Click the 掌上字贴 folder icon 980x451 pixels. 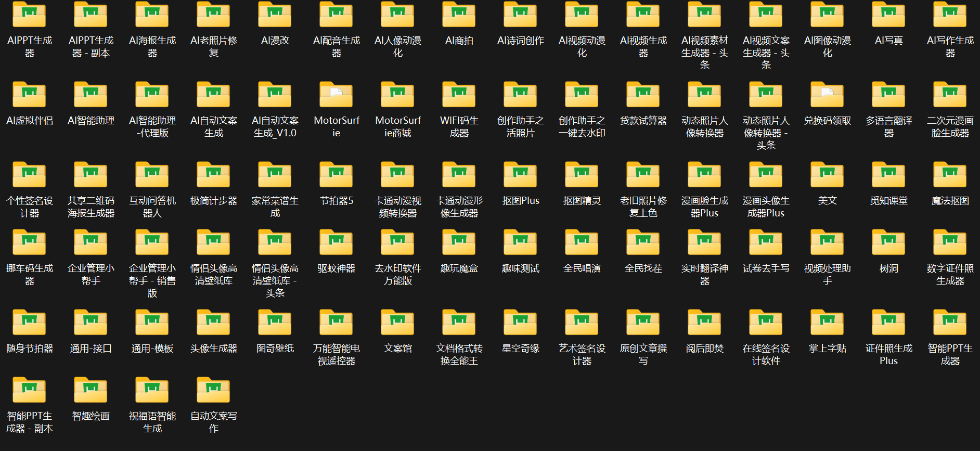coord(827,323)
